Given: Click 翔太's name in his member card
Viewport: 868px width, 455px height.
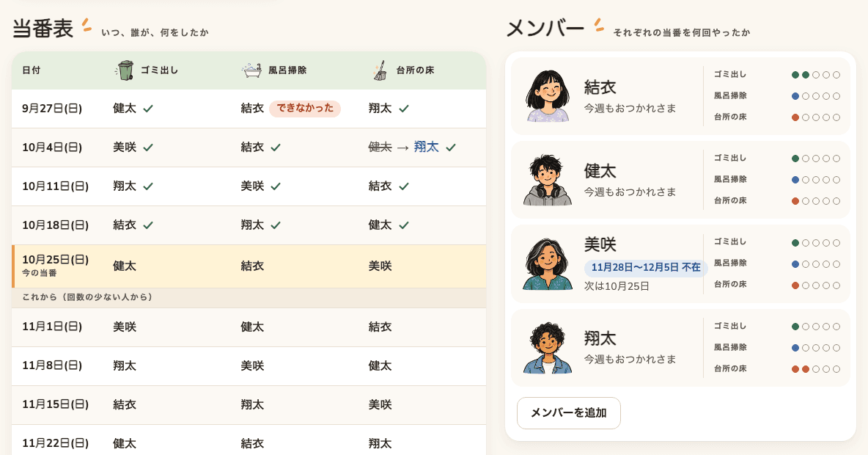Looking at the screenshot, I should pyautogui.click(x=600, y=338).
